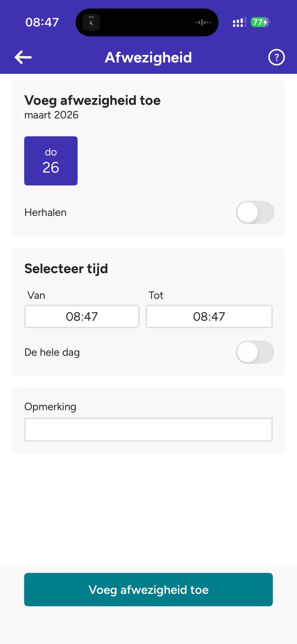This screenshot has height=644, width=297.
Task: Tap the Afwezigheid header title
Action: [x=148, y=58]
